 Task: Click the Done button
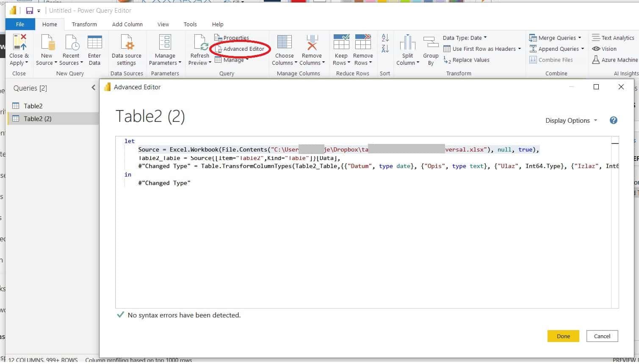point(563,336)
